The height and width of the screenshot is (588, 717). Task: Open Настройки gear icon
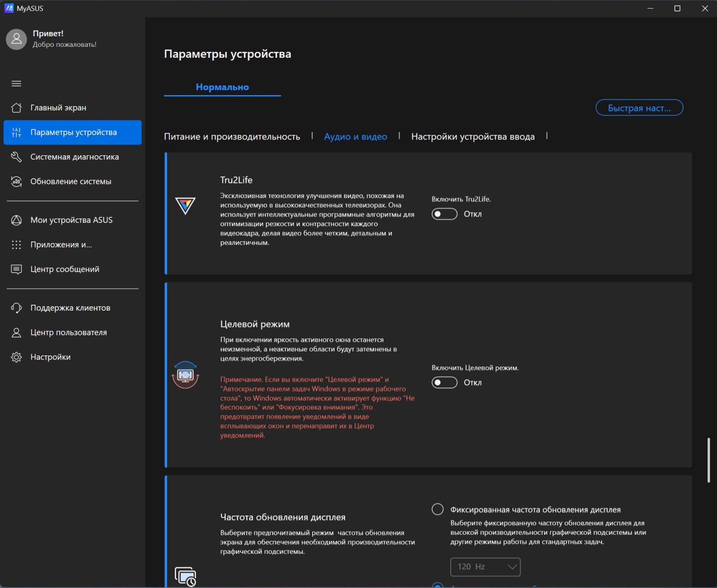16,357
